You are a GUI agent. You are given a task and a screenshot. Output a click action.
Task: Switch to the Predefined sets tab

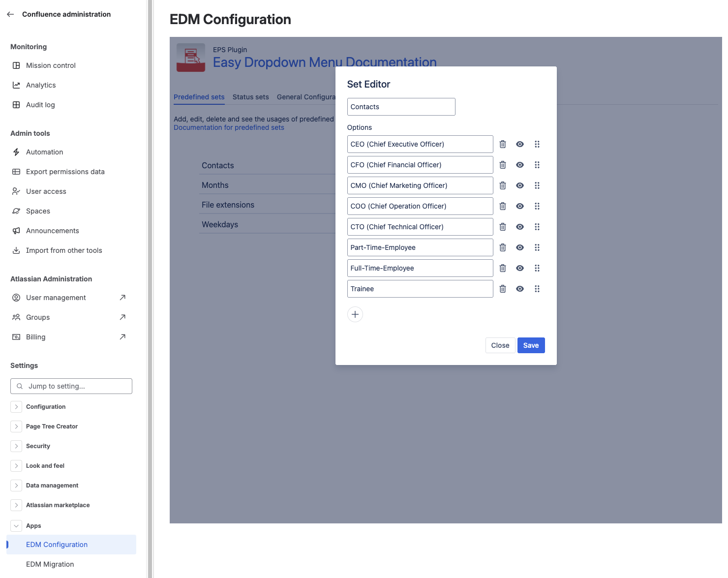coord(199,97)
